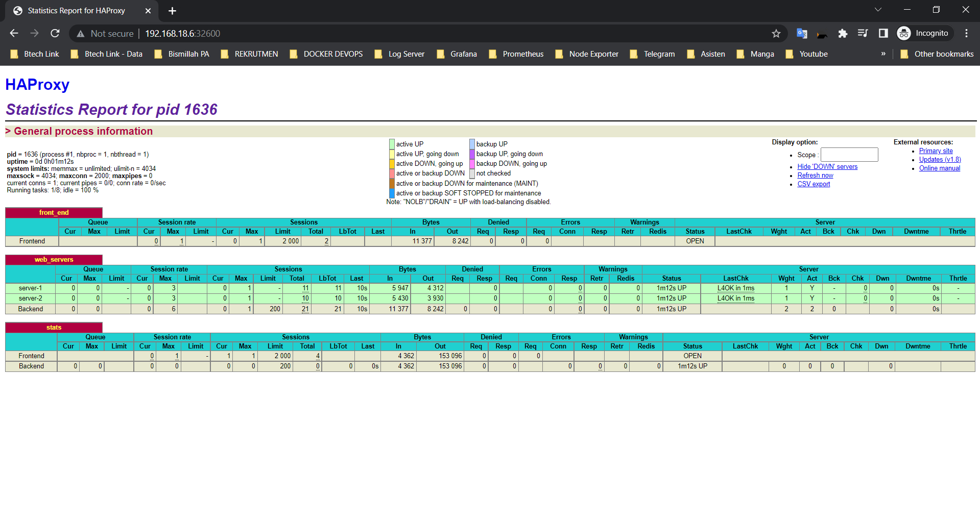The image size is (980, 524).
Task: Show more bookmarks with the chevron
Action: [x=883, y=54]
